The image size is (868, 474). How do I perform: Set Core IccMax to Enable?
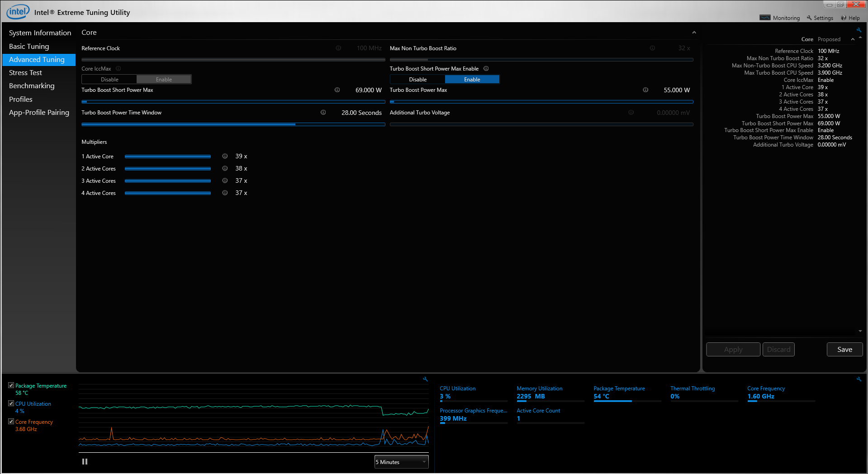(164, 80)
